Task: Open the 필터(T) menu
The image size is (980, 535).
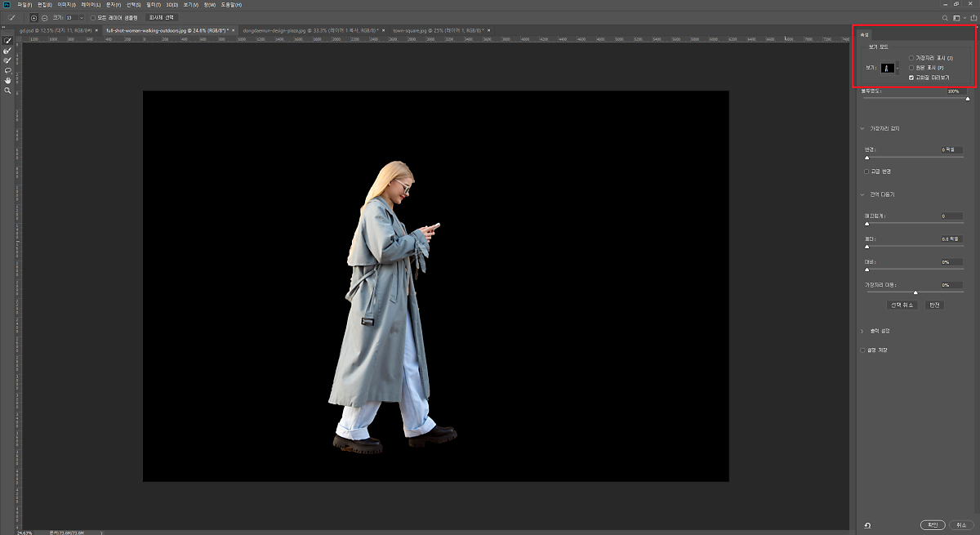Action: pyautogui.click(x=152, y=5)
